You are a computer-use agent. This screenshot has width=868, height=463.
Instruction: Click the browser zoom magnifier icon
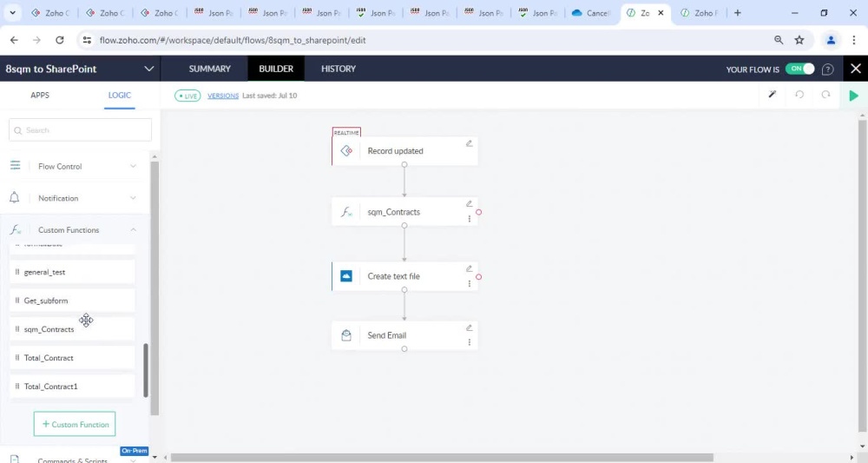click(779, 40)
